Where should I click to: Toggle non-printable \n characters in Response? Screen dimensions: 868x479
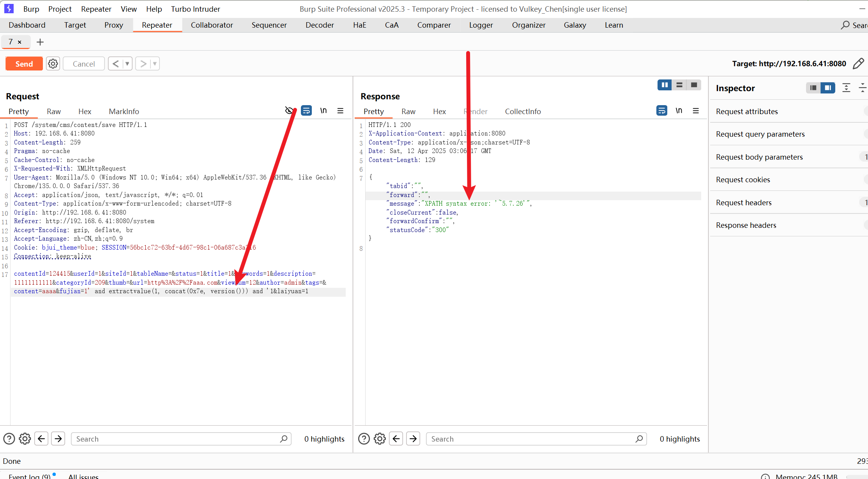(679, 111)
